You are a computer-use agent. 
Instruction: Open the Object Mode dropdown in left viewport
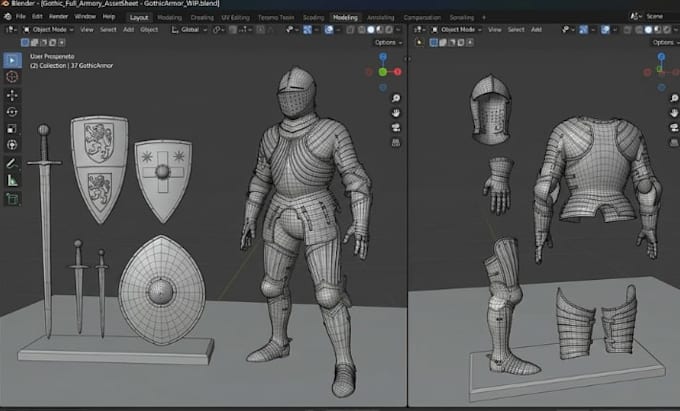(x=48, y=29)
